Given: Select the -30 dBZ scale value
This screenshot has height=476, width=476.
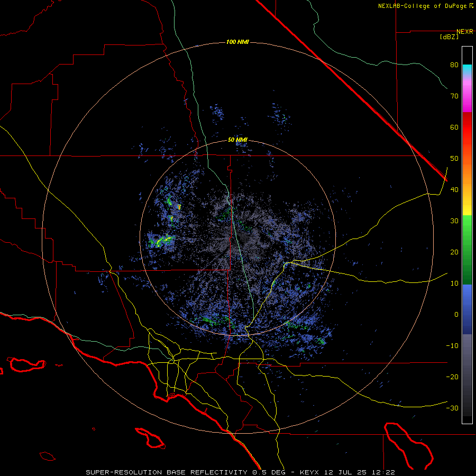Looking at the screenshot, I should click(452, 408).
